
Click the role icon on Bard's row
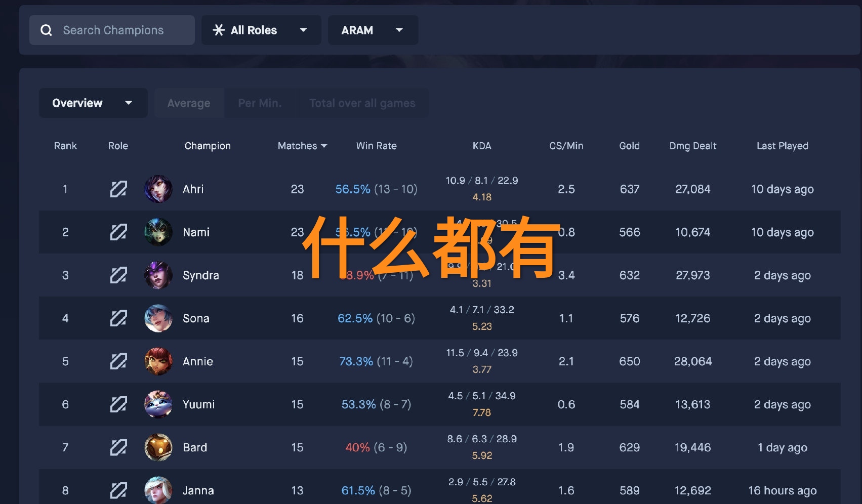click(x=118, y=447)
